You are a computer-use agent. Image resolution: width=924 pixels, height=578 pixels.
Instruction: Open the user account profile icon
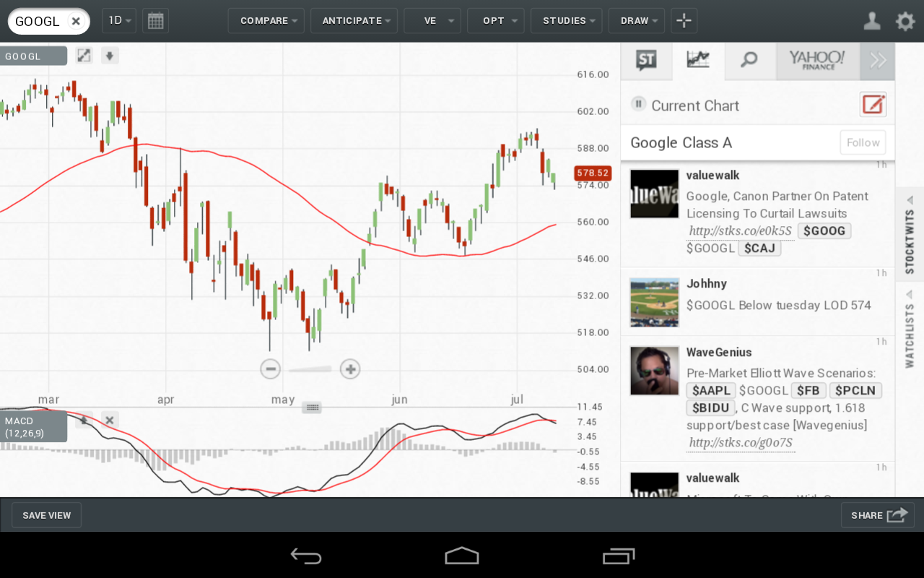pos(872,21)
